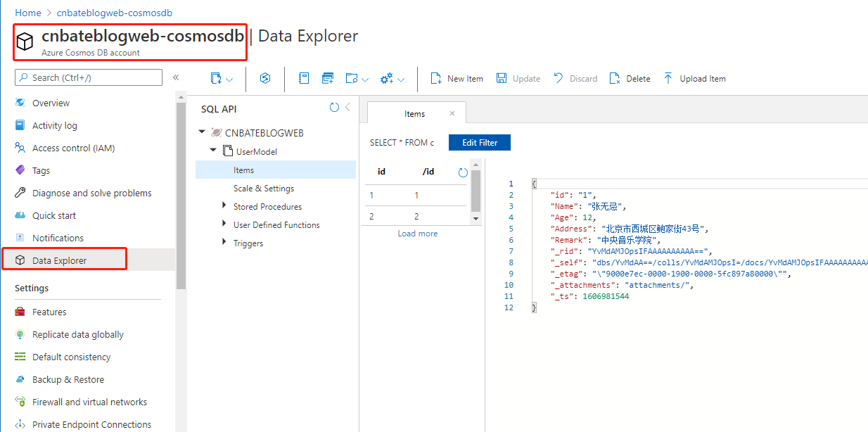Close the Items tab
The height and width of the screenshot is (432, 868).
click(452, 113)
